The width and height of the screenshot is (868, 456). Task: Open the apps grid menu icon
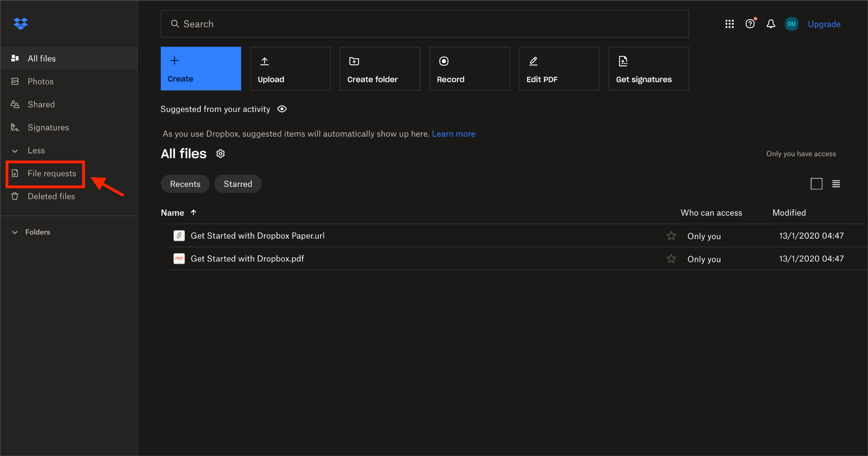coord(729,24)
